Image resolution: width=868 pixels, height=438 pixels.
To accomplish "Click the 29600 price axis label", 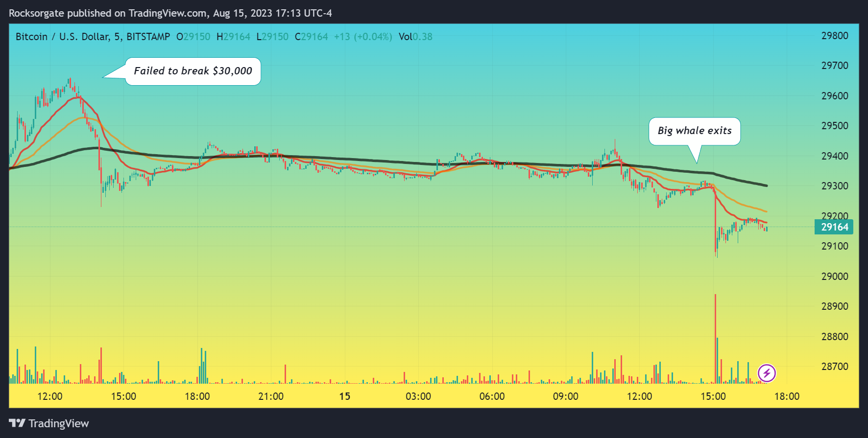I will [835, 96].
